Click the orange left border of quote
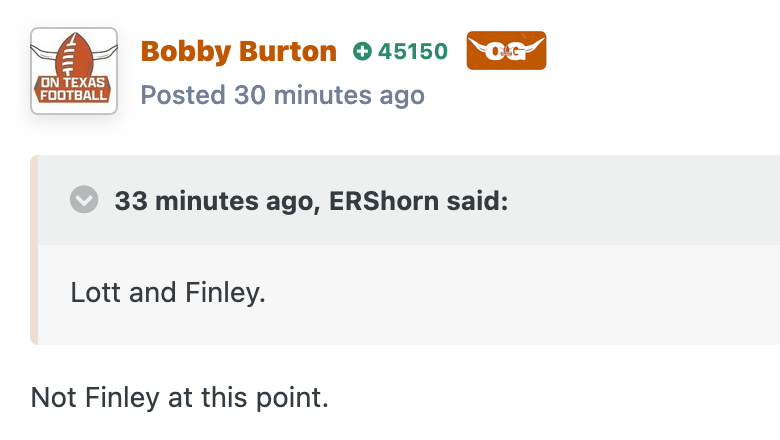 pos(34,250)
